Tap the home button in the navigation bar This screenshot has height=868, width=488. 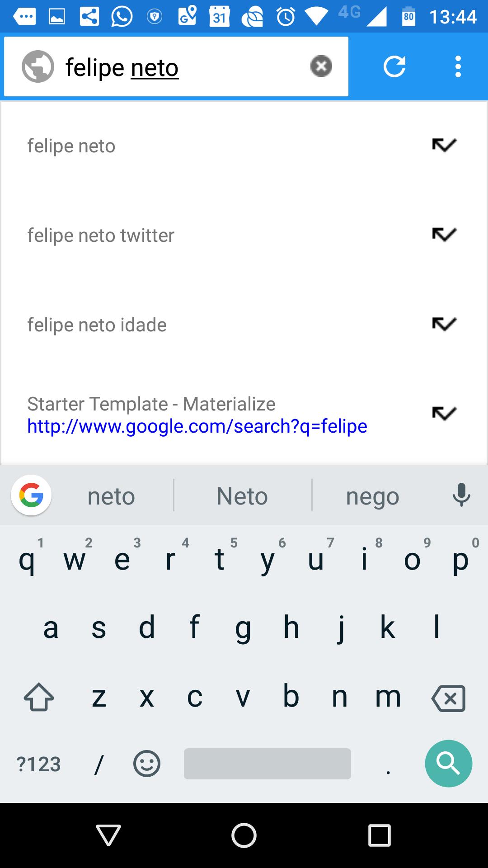tap(244, 836)
